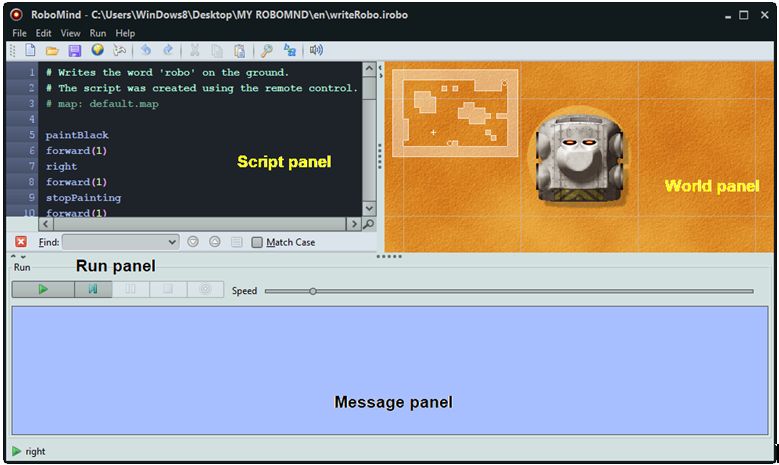Image resolution: width=779 pixels, height=465 pixels.
Task: Find previous match with the up arrow circle
Action: coord(215,242)
